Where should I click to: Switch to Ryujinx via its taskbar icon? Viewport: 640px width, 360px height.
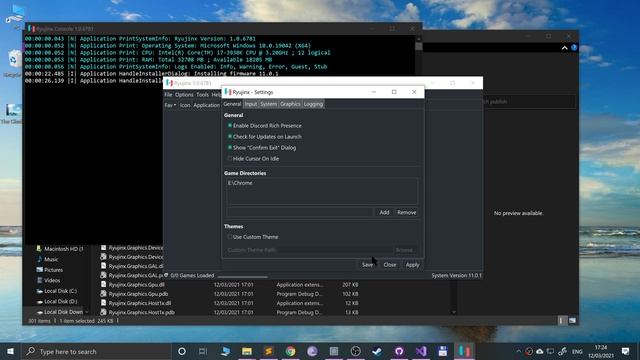464,351
